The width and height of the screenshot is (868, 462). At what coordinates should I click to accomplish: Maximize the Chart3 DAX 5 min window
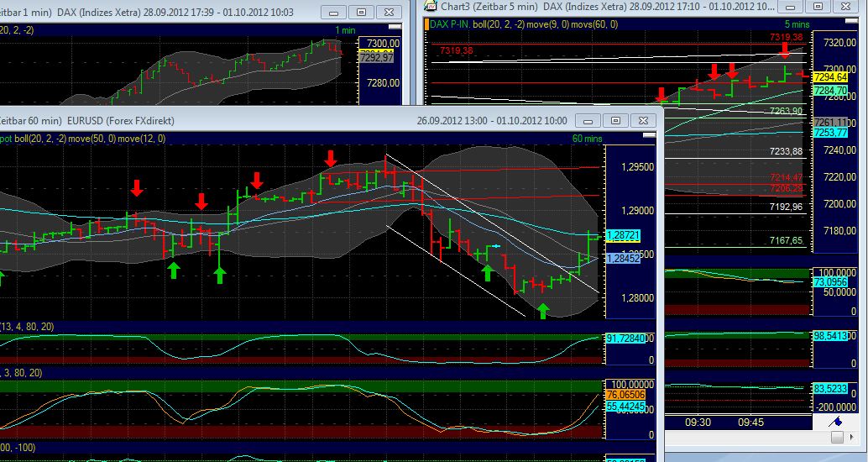pos(818,7)
